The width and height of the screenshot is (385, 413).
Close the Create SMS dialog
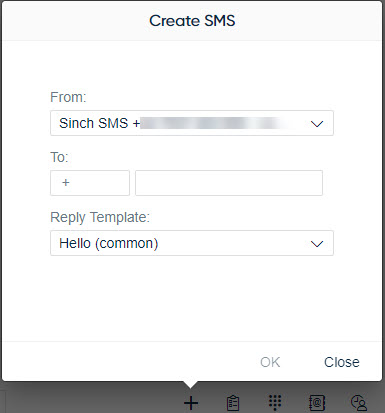(342, 362)
